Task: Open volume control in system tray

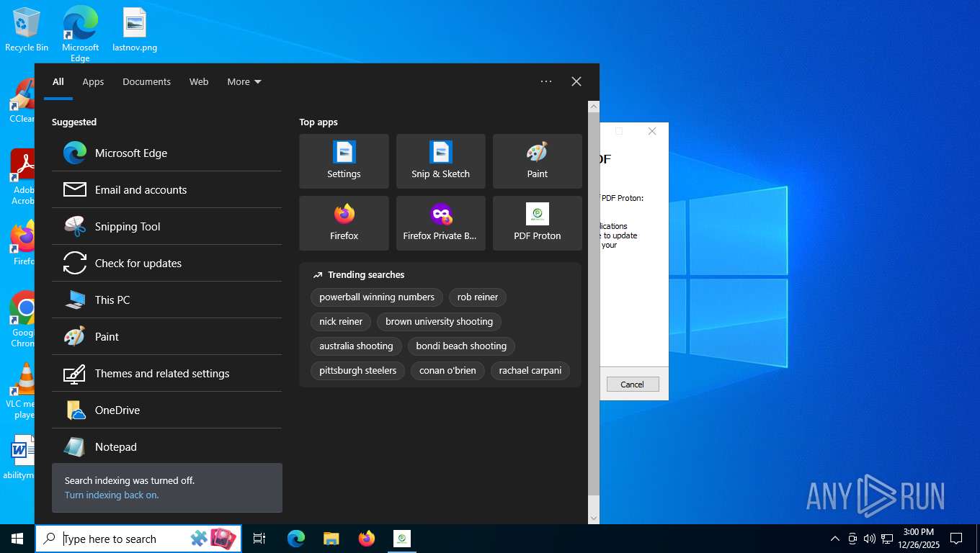Action: pyautogui.click(x=869, y=539)
